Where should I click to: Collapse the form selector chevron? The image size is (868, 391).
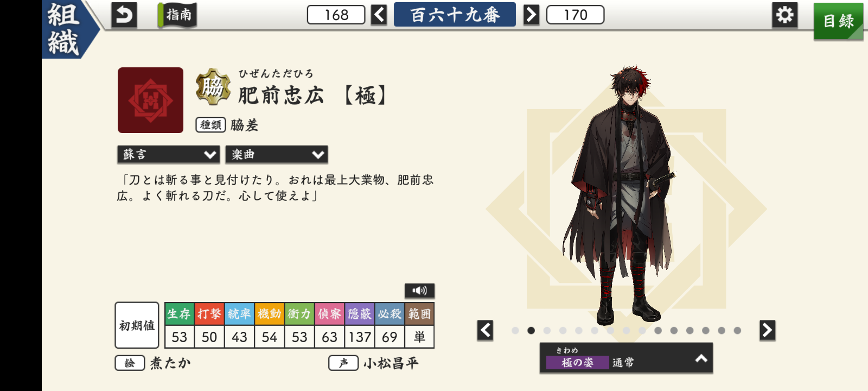click(x=701, y=358)
